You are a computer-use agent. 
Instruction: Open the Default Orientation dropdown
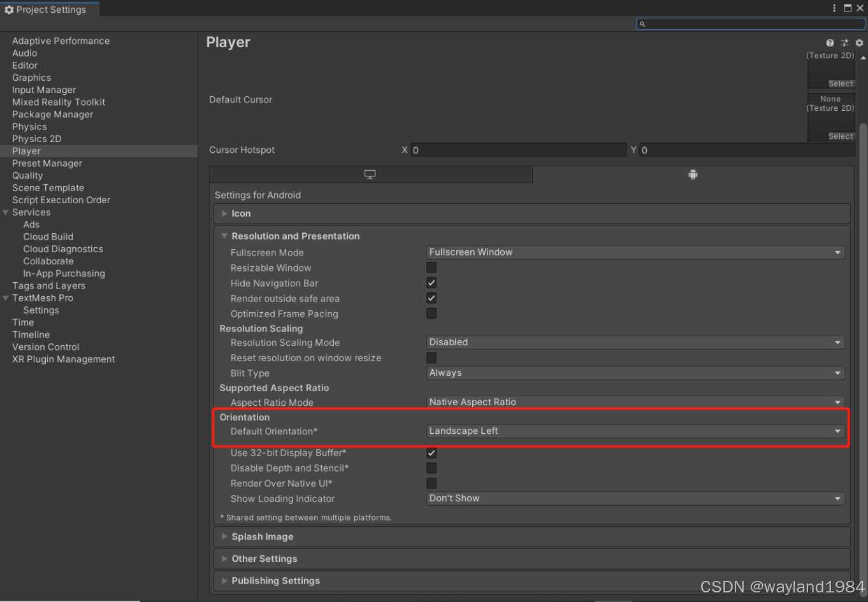coord(635,431)
